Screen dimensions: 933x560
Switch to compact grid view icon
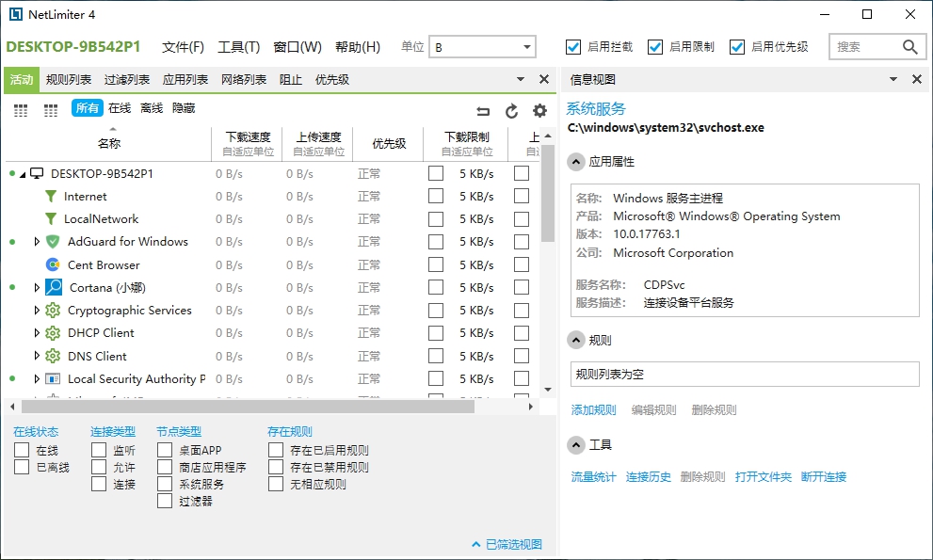(x=21, y=110)
